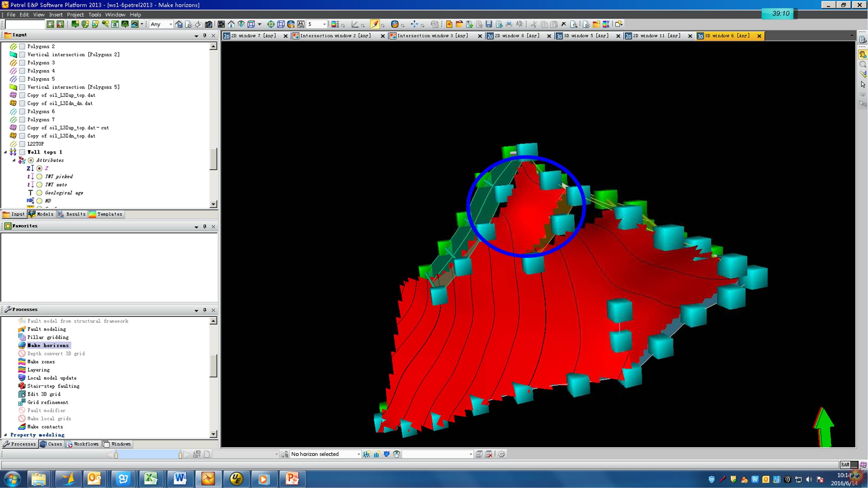
Task: Click the axis toolbar icon
Action: point(355,24)
